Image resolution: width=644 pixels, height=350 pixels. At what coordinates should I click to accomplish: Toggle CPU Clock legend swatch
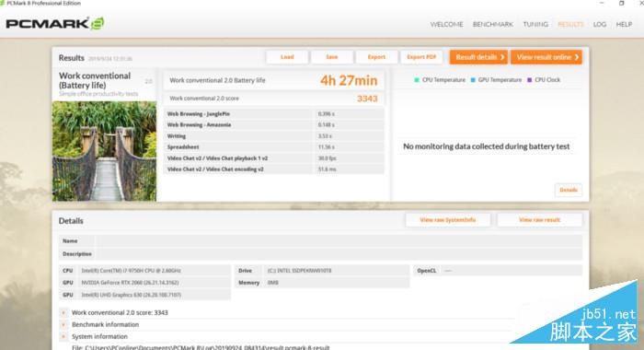pos(529,80)
